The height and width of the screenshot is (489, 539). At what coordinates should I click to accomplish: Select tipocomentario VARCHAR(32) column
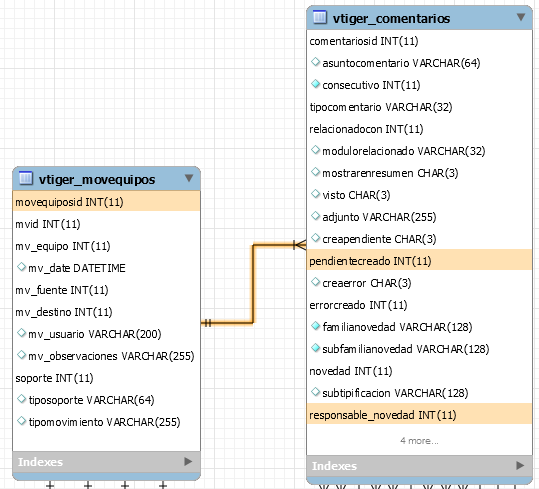click(419, 107)
